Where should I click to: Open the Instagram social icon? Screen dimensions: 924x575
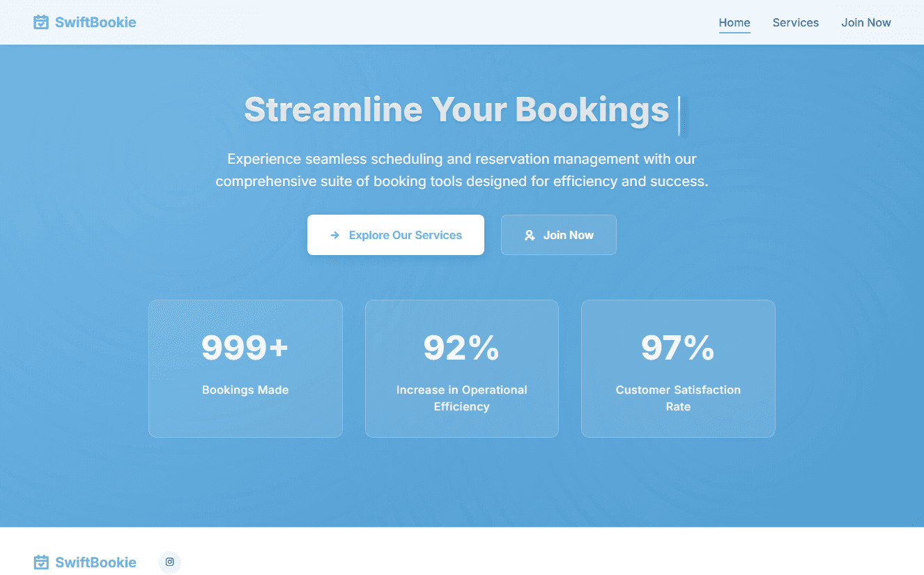coord(170,562)
